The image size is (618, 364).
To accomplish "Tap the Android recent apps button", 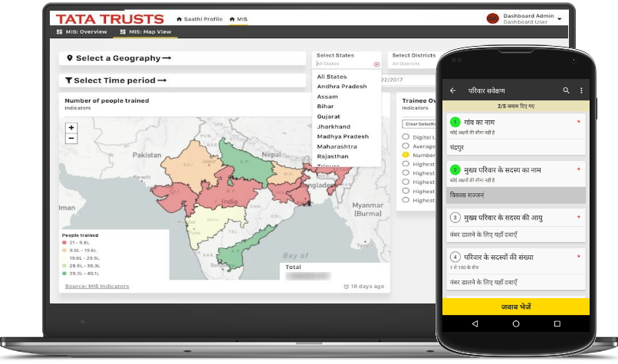I will (557, 324).
